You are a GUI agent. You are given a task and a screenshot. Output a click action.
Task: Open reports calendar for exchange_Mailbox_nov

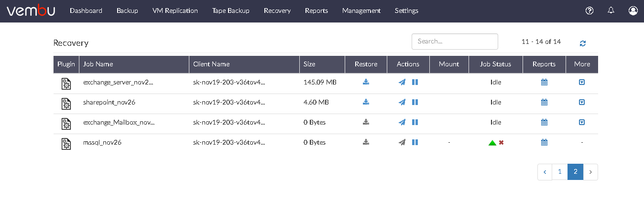tap(544, 122)
